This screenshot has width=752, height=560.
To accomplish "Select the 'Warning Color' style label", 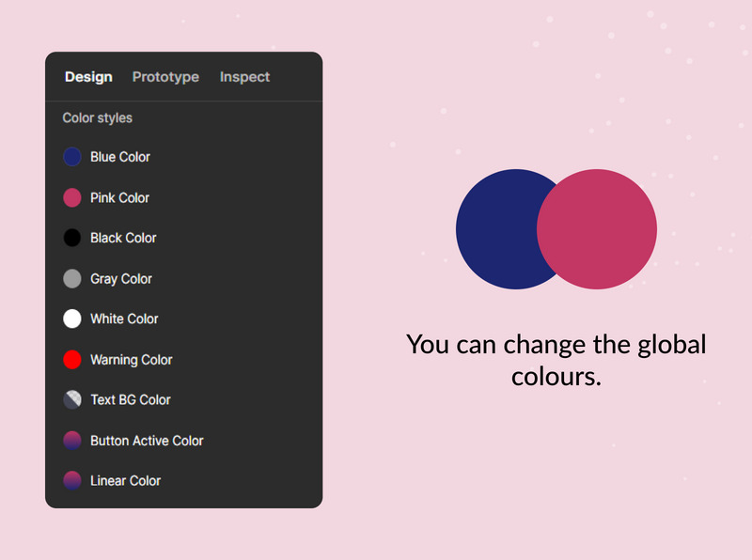I will point(131,360).
